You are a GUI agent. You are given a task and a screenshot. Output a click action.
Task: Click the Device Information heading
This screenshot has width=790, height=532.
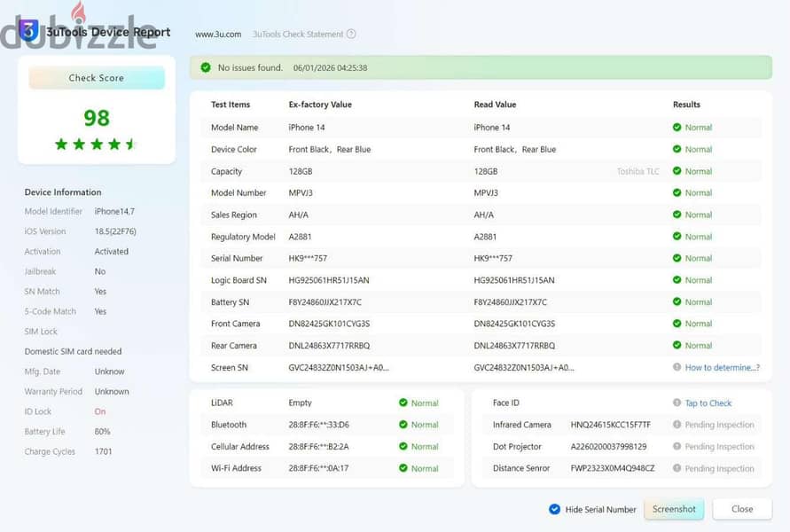coord(63,192)
